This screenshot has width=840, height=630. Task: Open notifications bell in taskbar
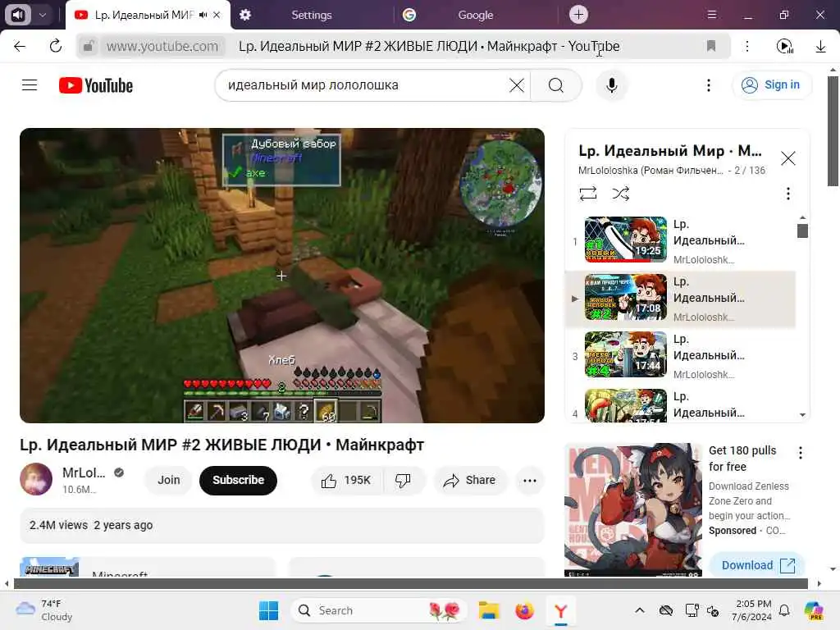[x=784, y=610]
